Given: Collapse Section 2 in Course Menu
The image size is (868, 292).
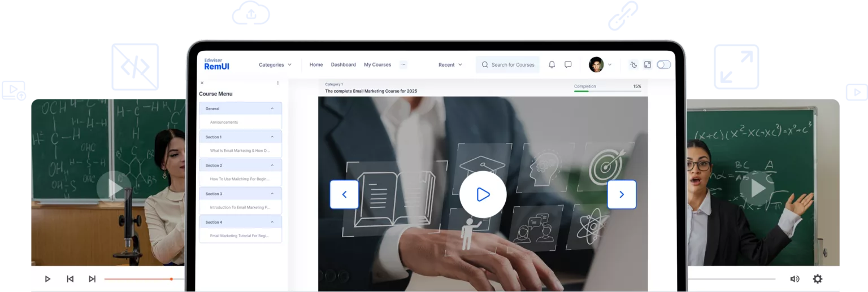Looking at the screenshot, I should coord(272,165).
